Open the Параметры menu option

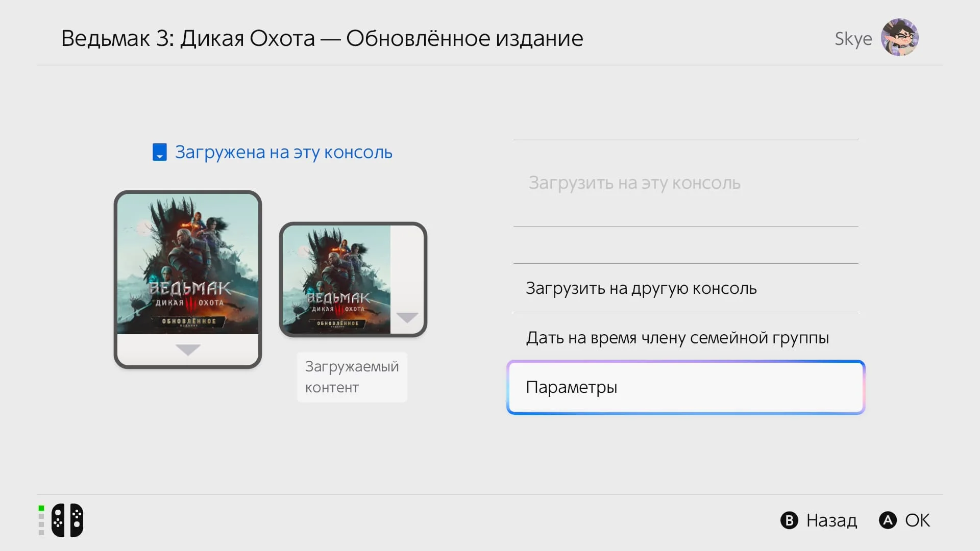pyautogui.click(x=685, y=387)
